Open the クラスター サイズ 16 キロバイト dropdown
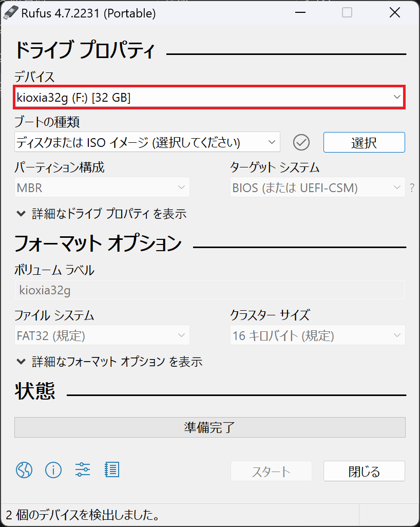 point(317,335)
